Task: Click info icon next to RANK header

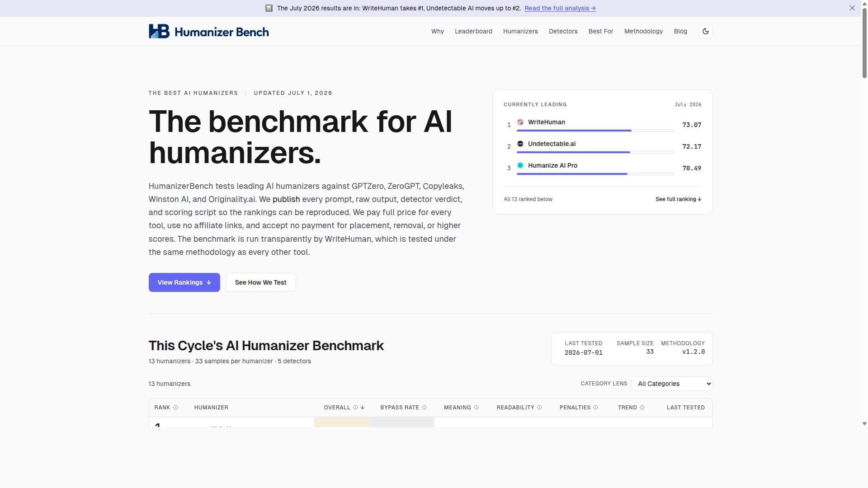Action: 176,408
